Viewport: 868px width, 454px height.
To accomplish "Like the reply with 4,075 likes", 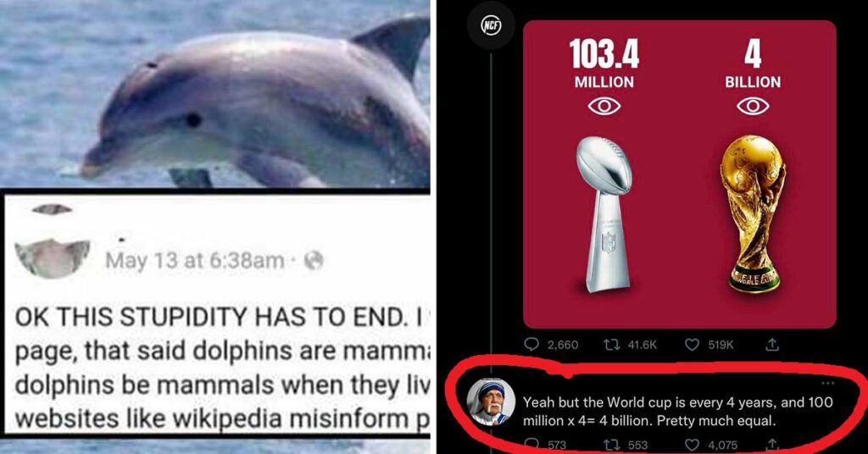I will coord(711,445).
